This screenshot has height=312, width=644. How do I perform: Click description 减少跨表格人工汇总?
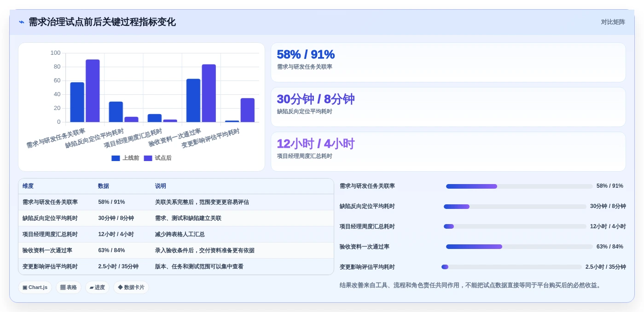coord(180,234)
